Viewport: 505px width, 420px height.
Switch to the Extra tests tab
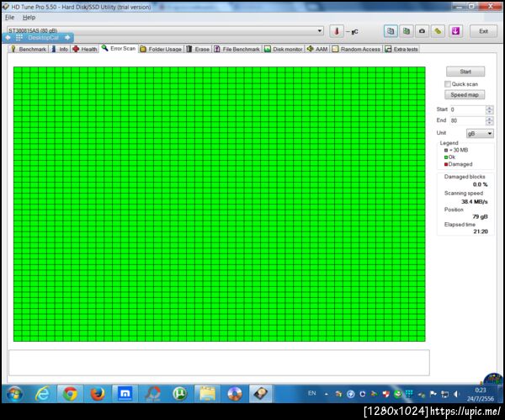click(401, 49)
